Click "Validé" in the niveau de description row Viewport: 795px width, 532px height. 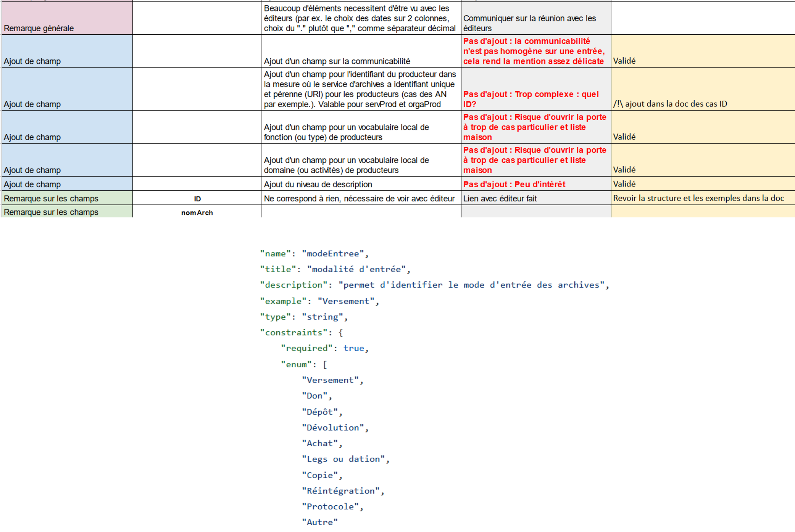(703, 184)
